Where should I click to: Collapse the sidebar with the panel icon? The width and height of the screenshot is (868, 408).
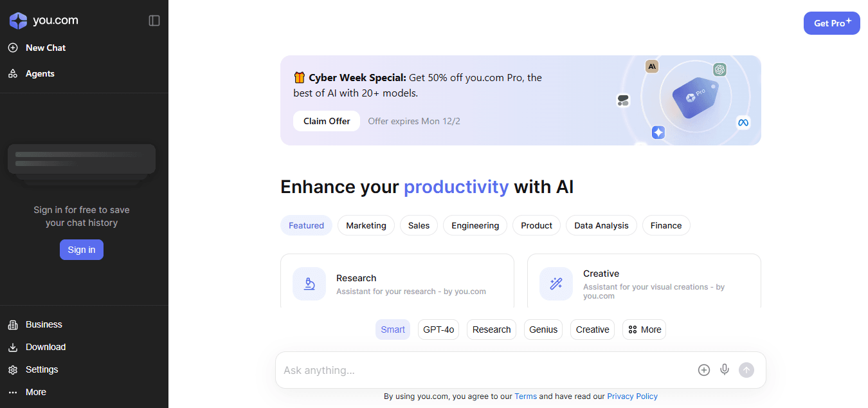[154, 20]
